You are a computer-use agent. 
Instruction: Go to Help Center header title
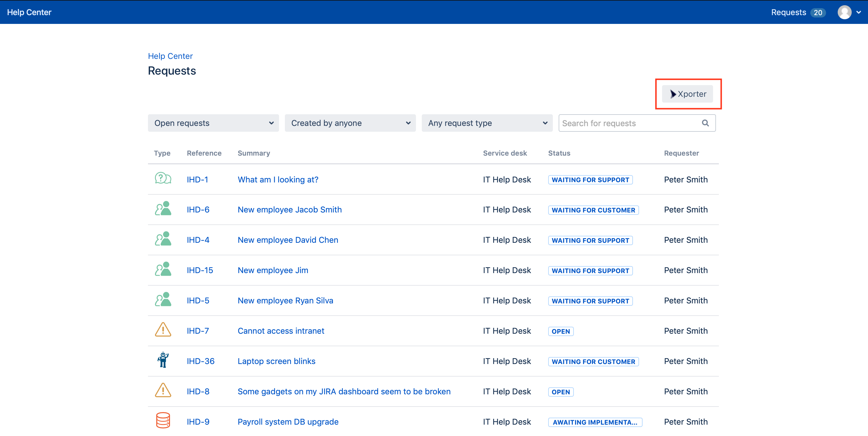(x=29, y=13)
